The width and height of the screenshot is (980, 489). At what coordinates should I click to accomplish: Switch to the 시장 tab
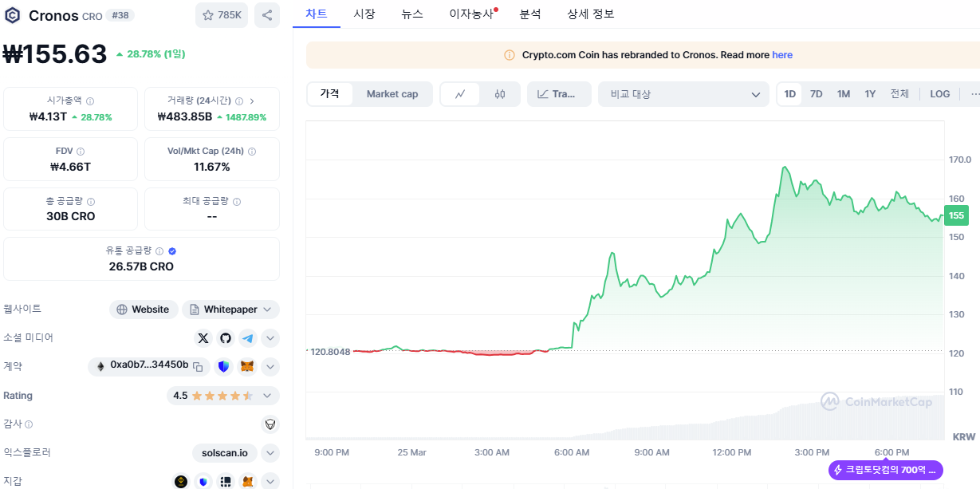364,14
